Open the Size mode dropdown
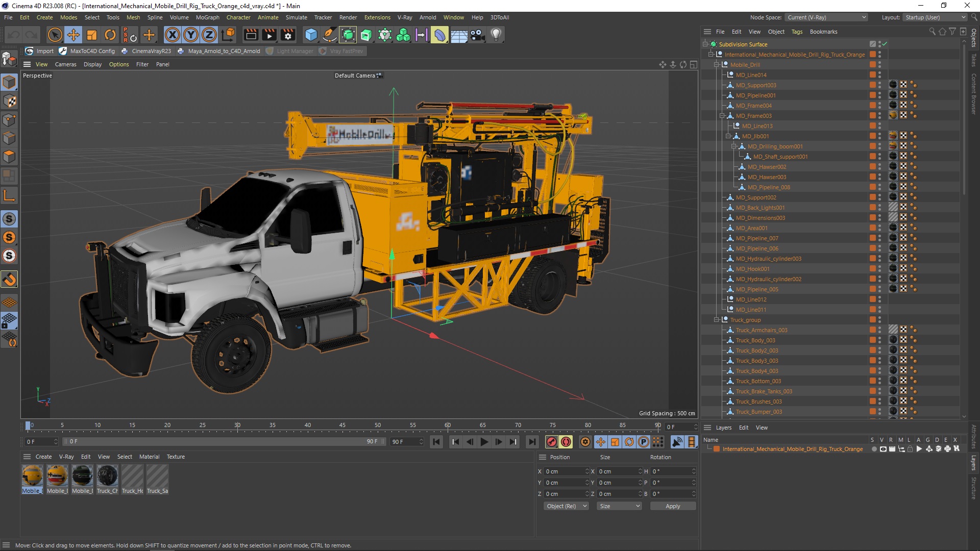 (x=619, y=506)
